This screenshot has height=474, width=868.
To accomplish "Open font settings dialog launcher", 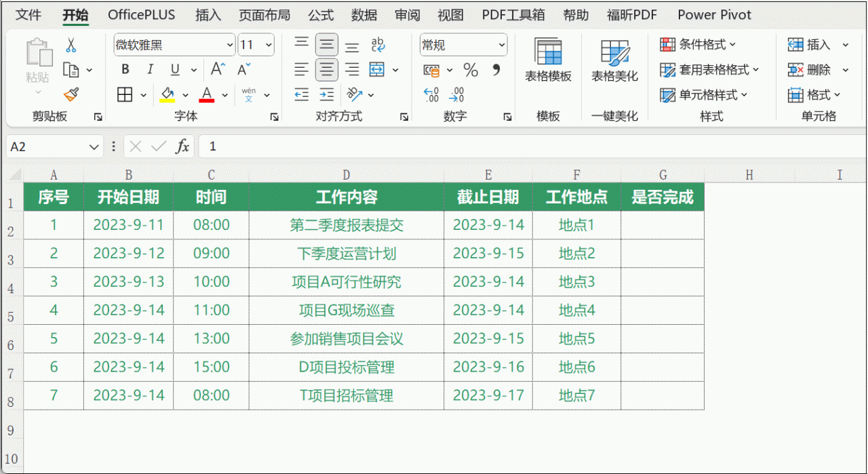I will point(275,117).
